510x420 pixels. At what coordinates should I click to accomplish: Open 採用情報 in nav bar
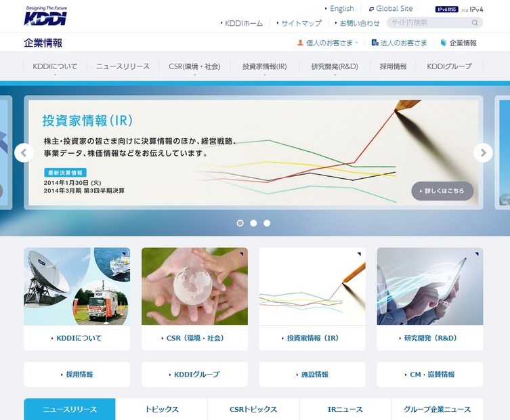[x=394, y=66]
